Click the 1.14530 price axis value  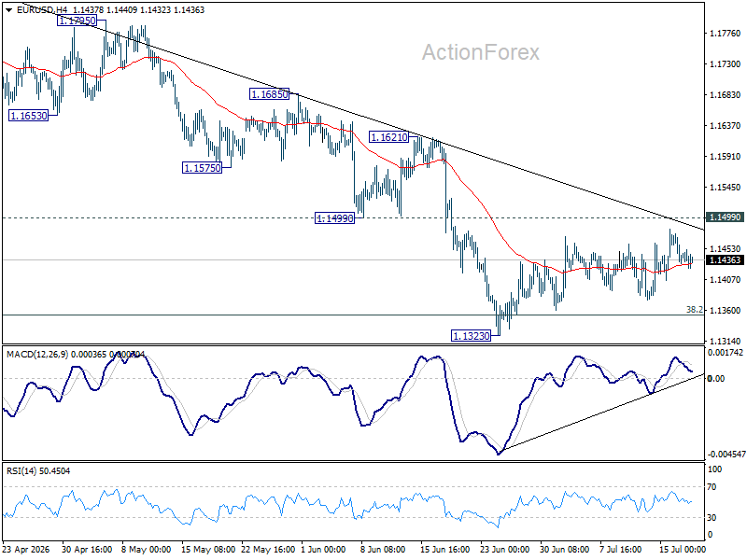726,249
